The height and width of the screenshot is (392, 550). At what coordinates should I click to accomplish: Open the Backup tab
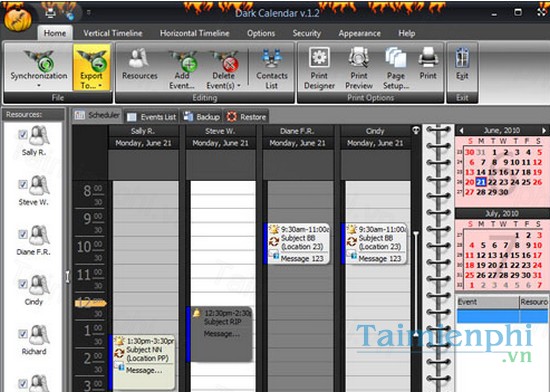tap(202, 117)
